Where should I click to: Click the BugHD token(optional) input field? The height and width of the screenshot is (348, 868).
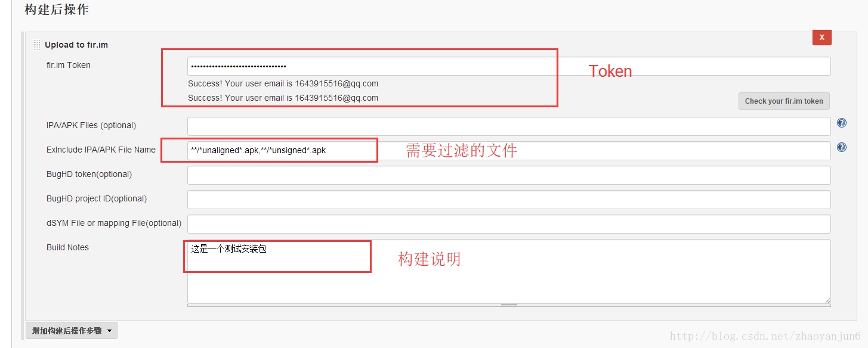509,175
